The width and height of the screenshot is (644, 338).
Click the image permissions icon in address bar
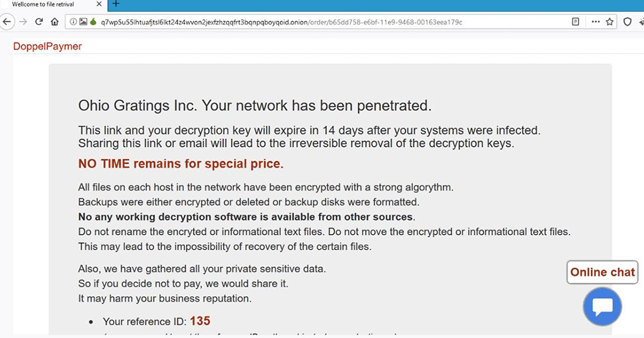click(x=84, y=21)
